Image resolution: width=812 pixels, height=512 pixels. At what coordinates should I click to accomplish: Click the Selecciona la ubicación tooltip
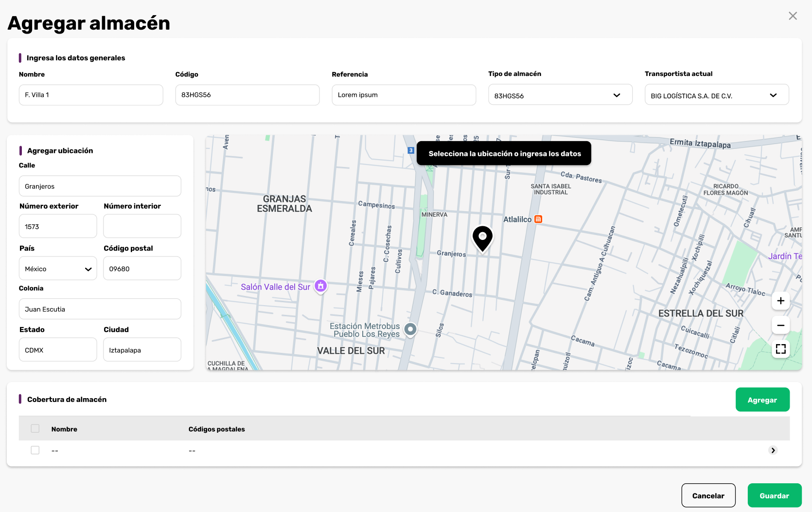[504, 153]
